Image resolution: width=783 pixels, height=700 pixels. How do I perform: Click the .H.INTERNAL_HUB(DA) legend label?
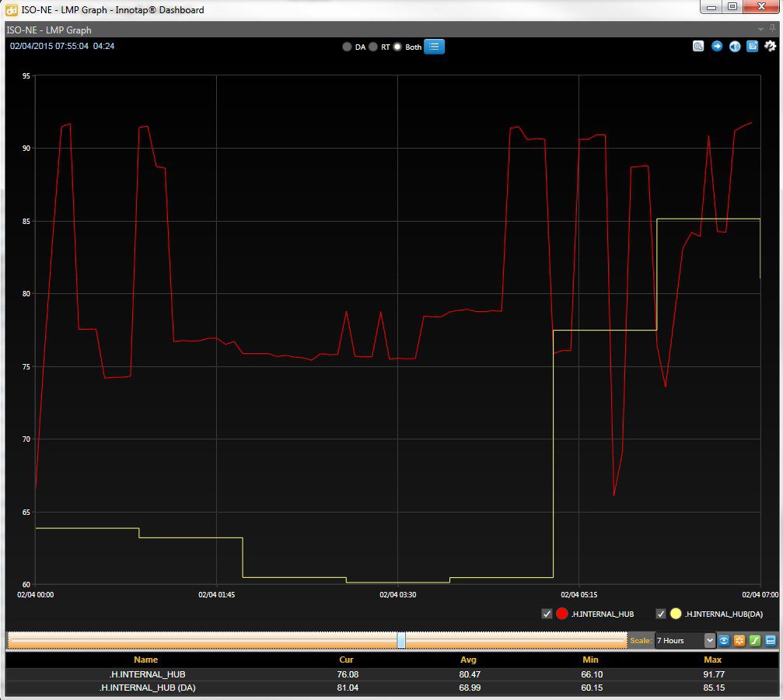[724, 614]
